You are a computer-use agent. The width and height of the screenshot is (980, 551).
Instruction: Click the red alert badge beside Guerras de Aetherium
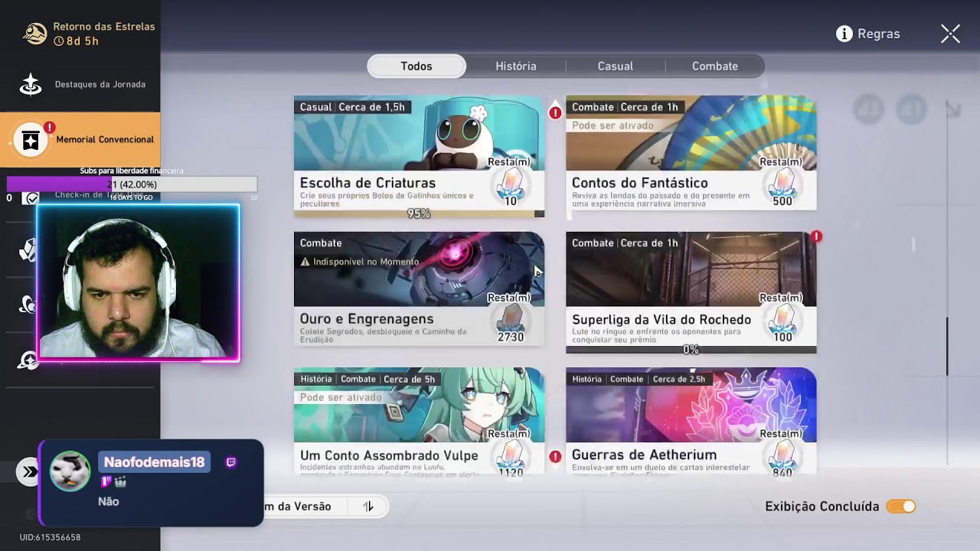555,456
